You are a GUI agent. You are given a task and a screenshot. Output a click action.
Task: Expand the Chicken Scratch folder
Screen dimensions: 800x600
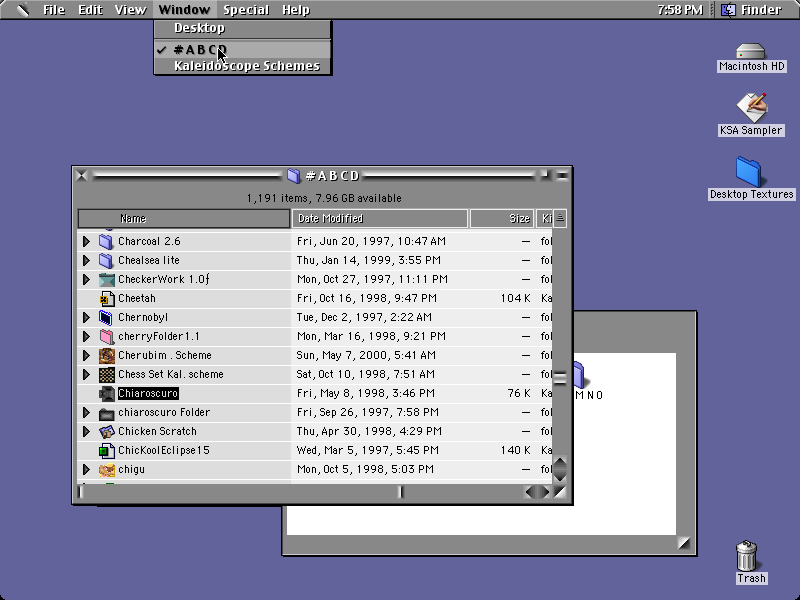pos(86,432)
